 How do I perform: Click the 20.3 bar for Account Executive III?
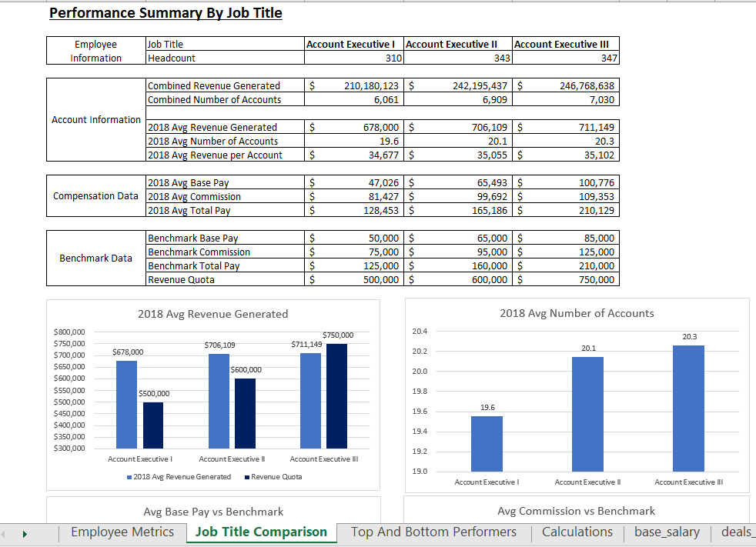[x=689, y=408]
